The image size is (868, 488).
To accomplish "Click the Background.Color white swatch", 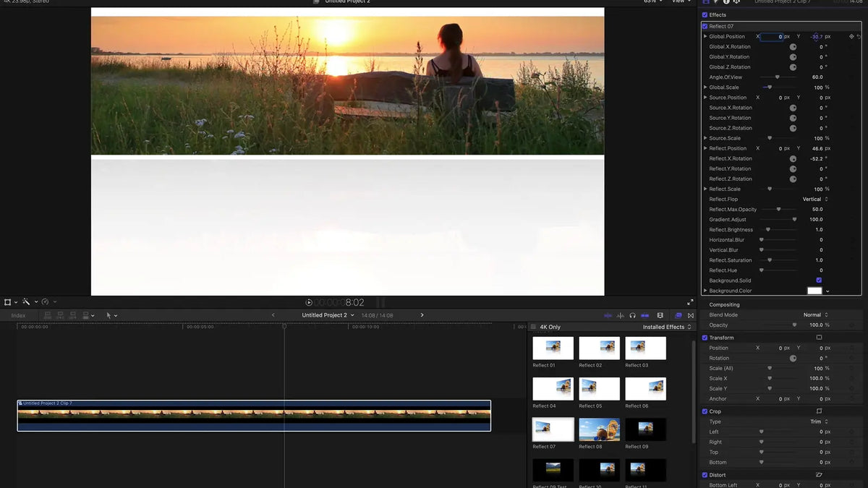I will click(814, 291).
